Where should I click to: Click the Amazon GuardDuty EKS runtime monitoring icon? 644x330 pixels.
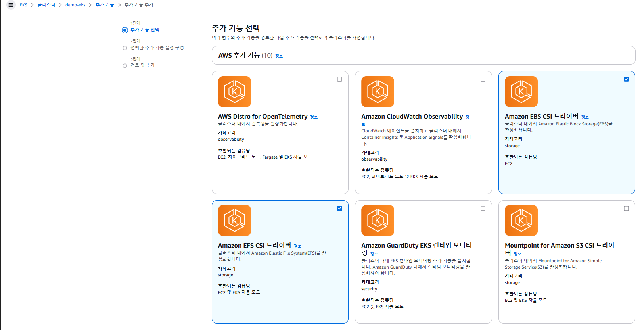pyautogui.click(x=378, y=221)
